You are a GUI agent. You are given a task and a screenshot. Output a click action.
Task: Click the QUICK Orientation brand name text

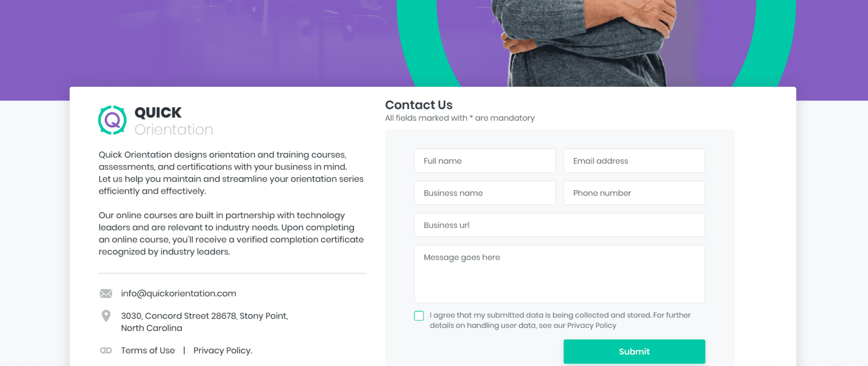(x=173, y=121)
